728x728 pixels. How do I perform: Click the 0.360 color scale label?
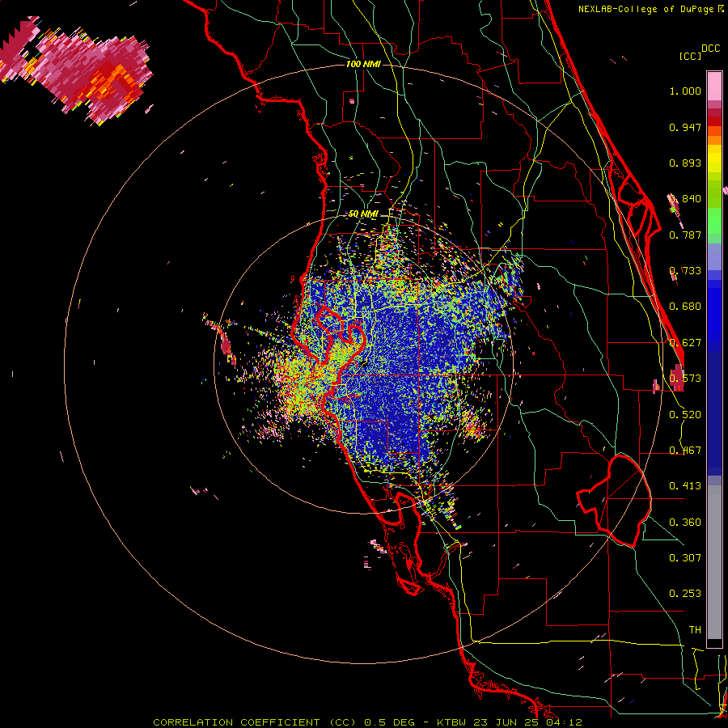(x=685, y=523)
